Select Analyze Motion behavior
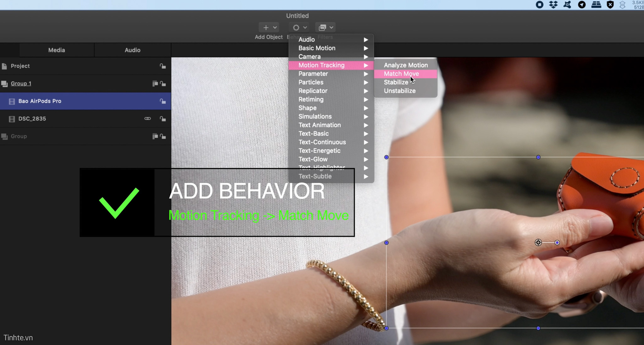Viewport: 644px width, 345px height. click(405, 65)
